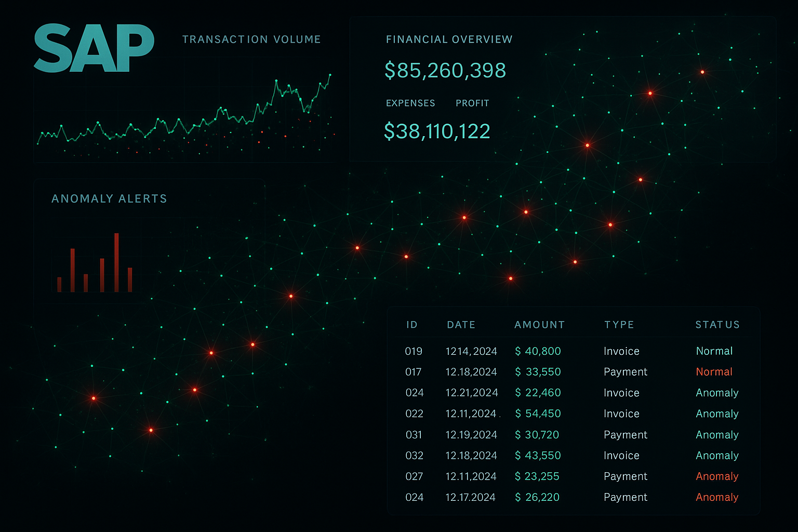Click the tallest red bar in Anomaly Alerts
This screenshot has width=798, height=532.
[x=116, y=262]
